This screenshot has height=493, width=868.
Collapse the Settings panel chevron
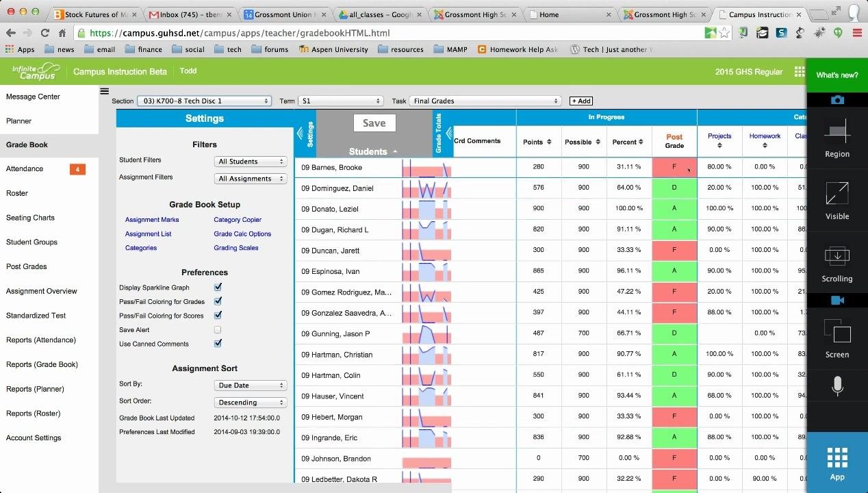click(300, 134)
